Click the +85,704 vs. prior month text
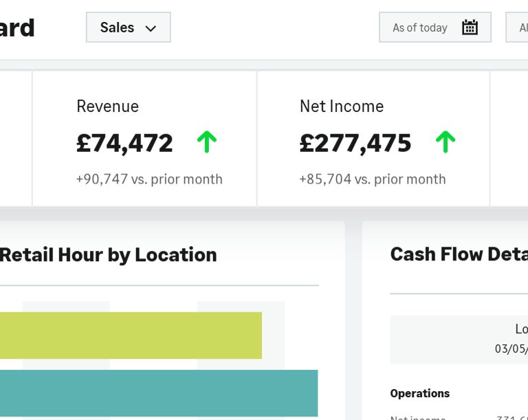Image resolution: width=528 pixels, height=420 pixels. coord(373,179)
